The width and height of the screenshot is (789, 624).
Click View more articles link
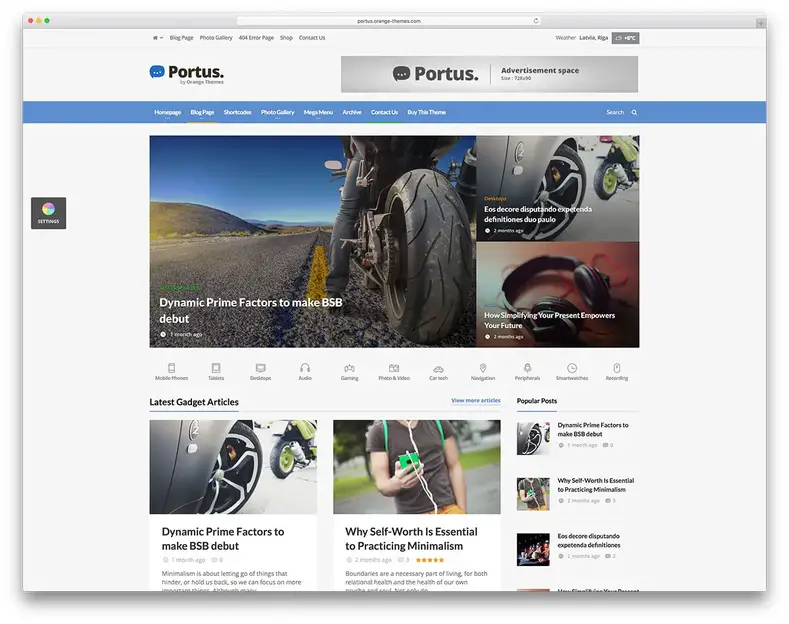[476, 401]
